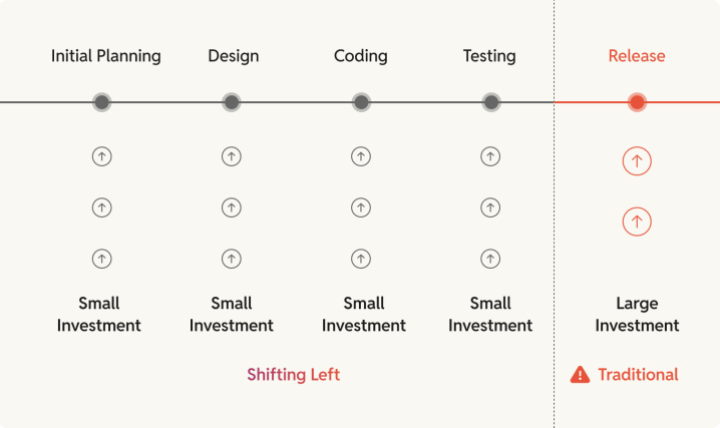The image size is (720, 428).
Task: Click the warning triangle icon beside Traditional
Action: click(580, 375)
